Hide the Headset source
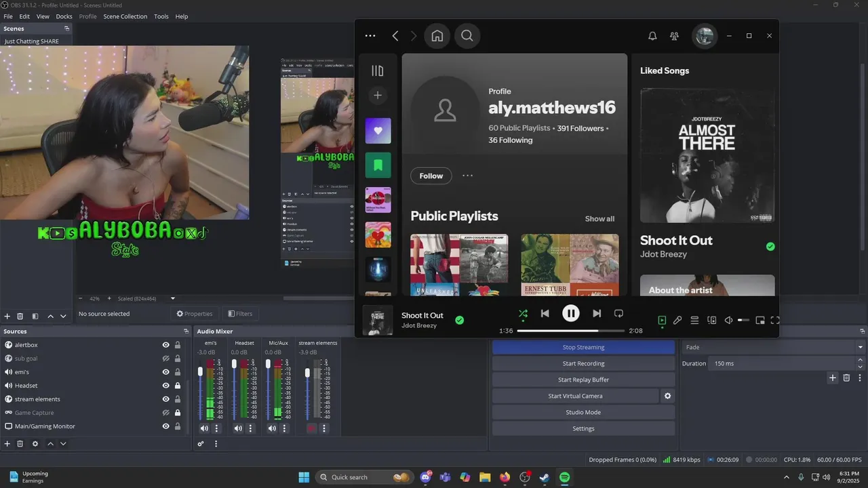Screen dimensions: 868x488 click(x=165, y=386)
